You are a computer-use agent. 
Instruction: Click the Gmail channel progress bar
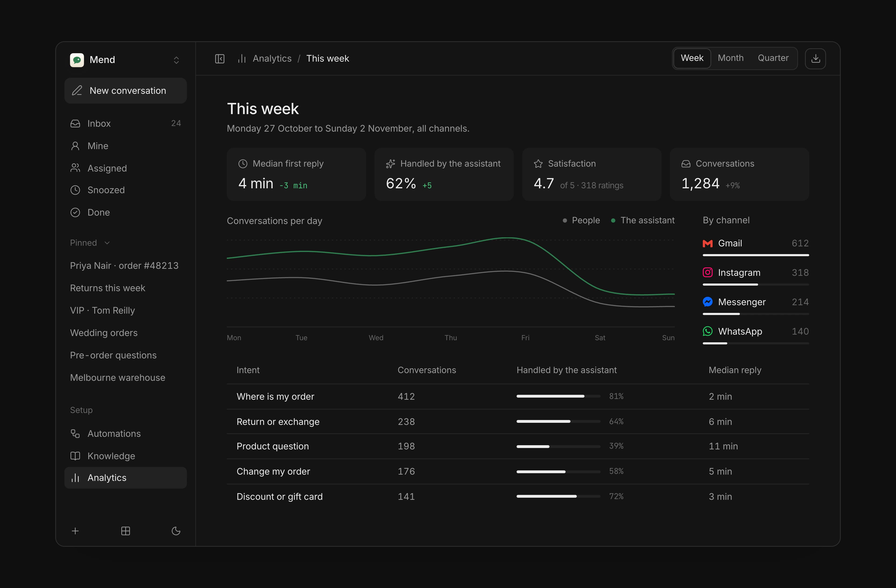pos(756,255)
